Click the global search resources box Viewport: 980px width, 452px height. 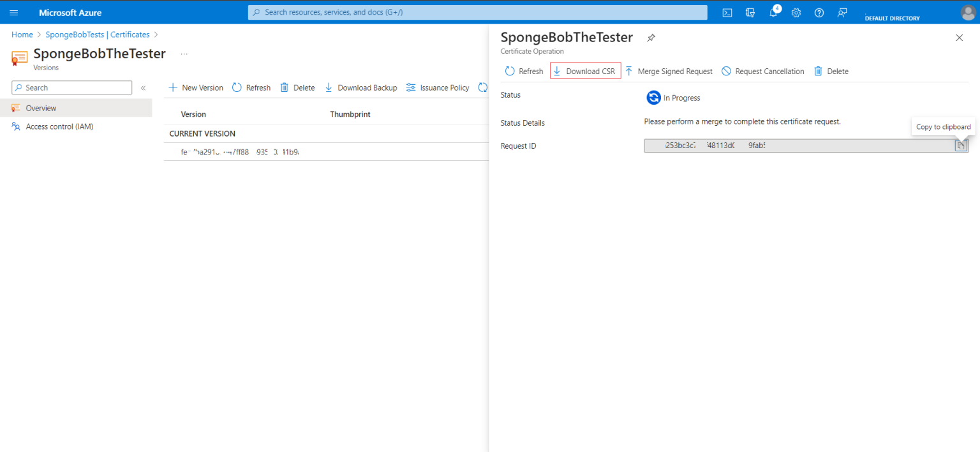[x=477, y=13]
